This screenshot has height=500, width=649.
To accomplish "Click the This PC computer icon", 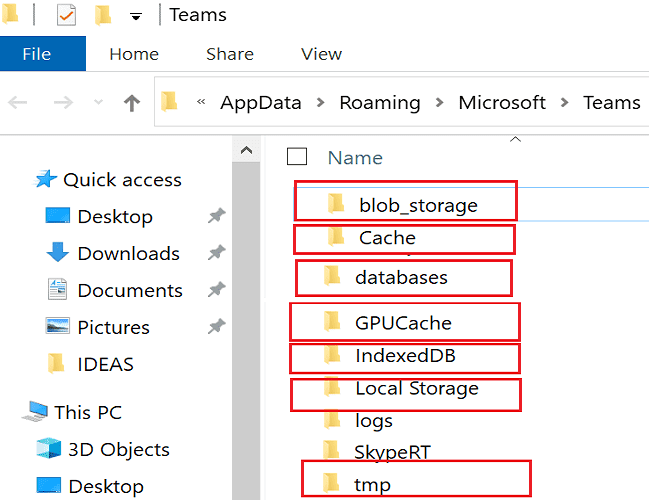I will (x=35, y=411).
